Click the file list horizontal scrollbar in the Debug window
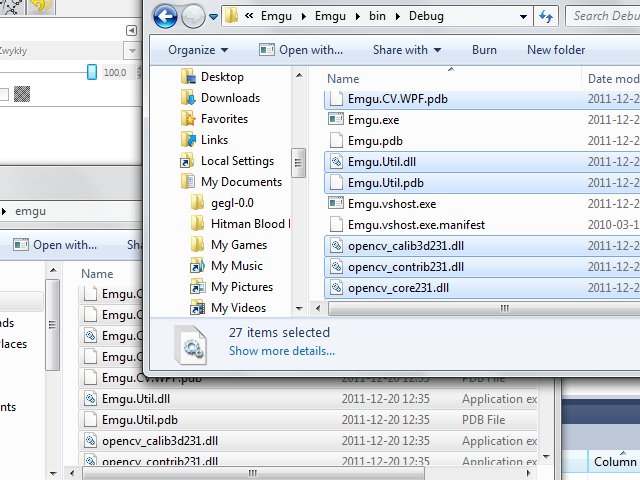Viewport: 640px width, 480px height. pos(484,308)
